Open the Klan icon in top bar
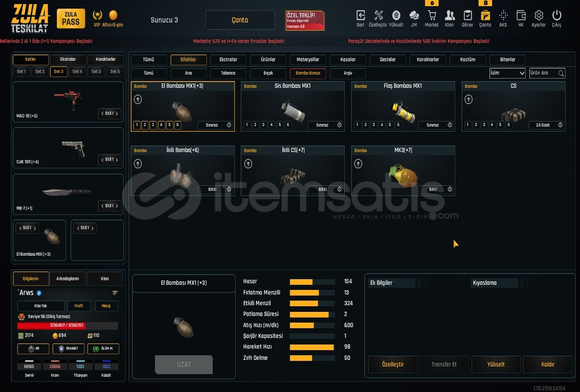580x392 pixels. 449,16
